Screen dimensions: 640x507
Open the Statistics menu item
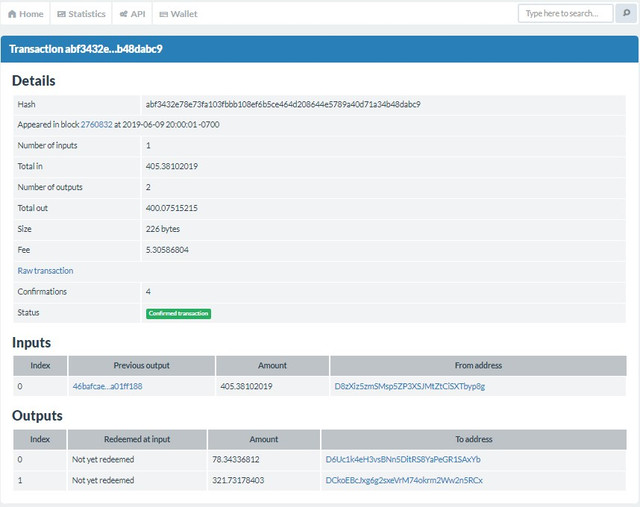81,14
